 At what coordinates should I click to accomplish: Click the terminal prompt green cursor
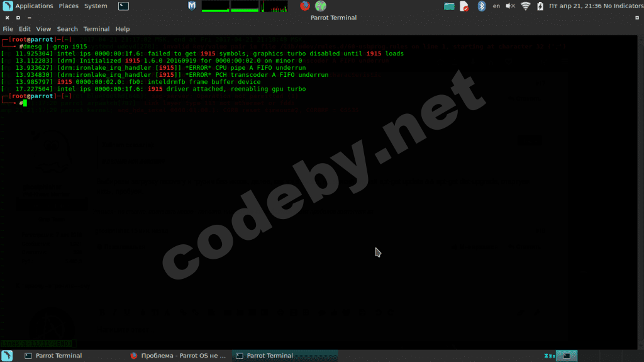(x=25, y=103)
